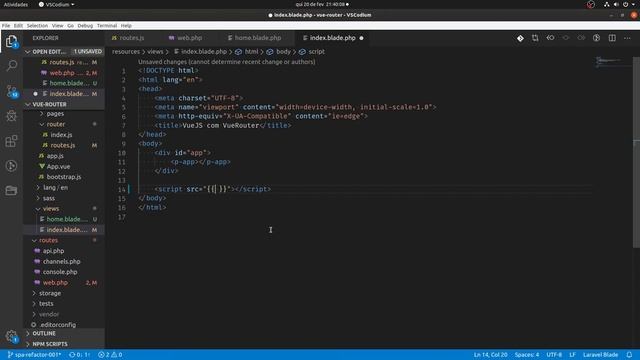Expand the lang / en folder
This screenshot has height=360, width=640.
(56, 187)
